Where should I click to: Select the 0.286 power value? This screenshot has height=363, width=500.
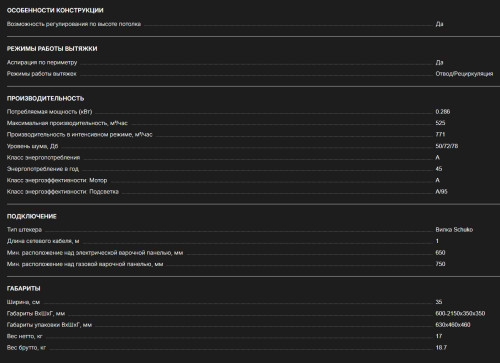tap(443, 112)
